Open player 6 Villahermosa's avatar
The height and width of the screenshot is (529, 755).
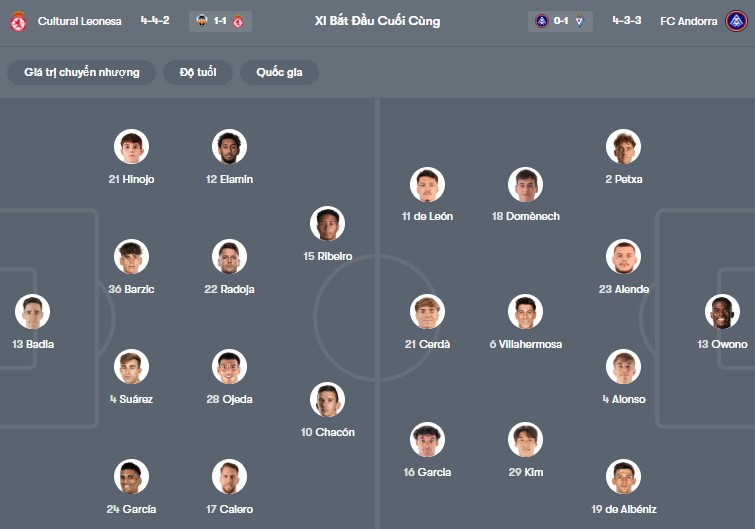pos(525,312)
